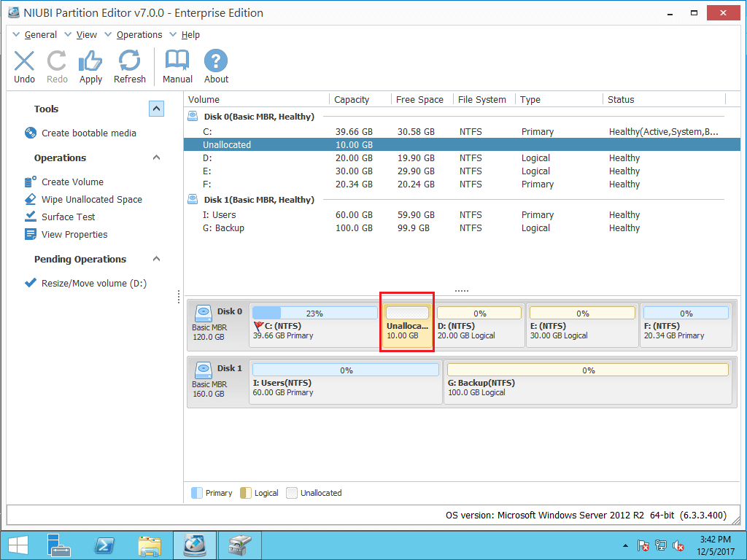Click the NIUBI Partition Editor taskbar icon
Image resolution: width=747 pixels, height=560 pixels.
click(195, 545)
